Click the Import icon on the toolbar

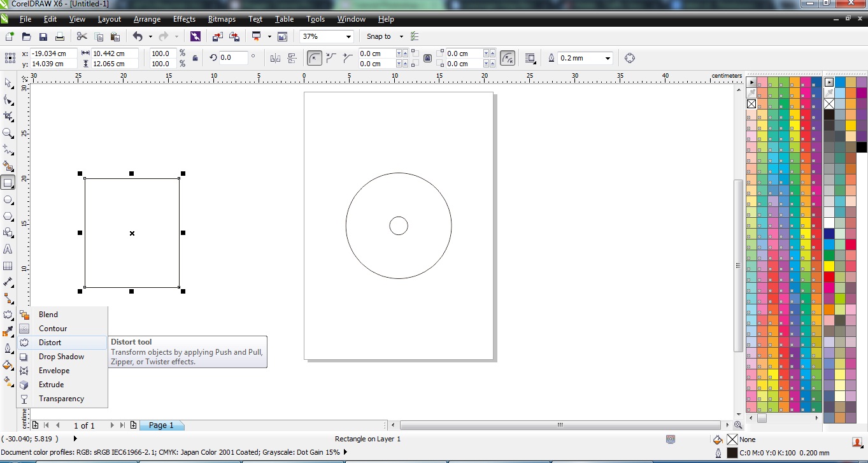217,36
